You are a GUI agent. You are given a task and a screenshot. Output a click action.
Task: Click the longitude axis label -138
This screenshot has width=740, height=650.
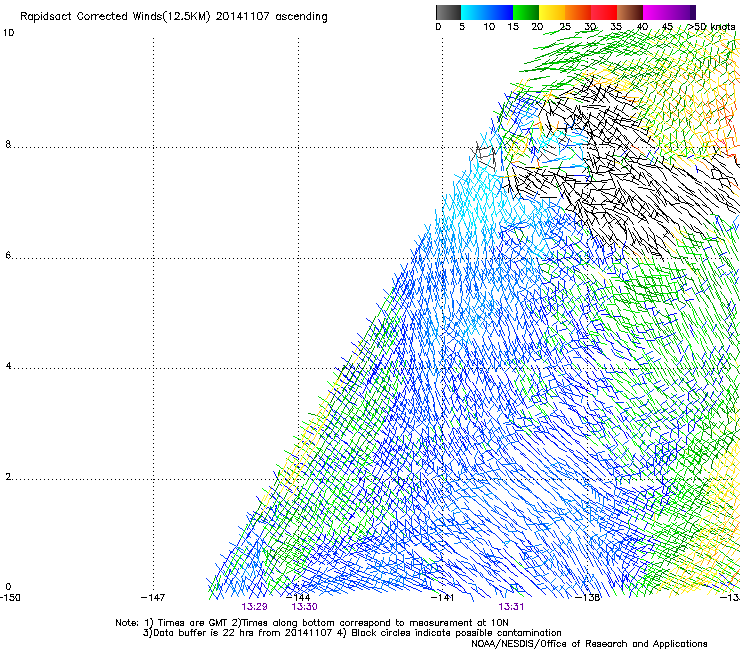click(588, 598)
